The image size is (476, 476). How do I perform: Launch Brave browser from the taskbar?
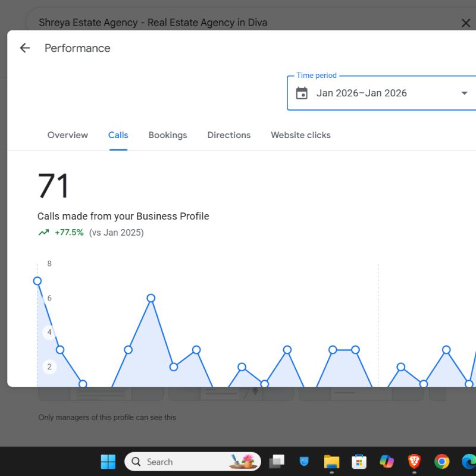click(414, 462)
